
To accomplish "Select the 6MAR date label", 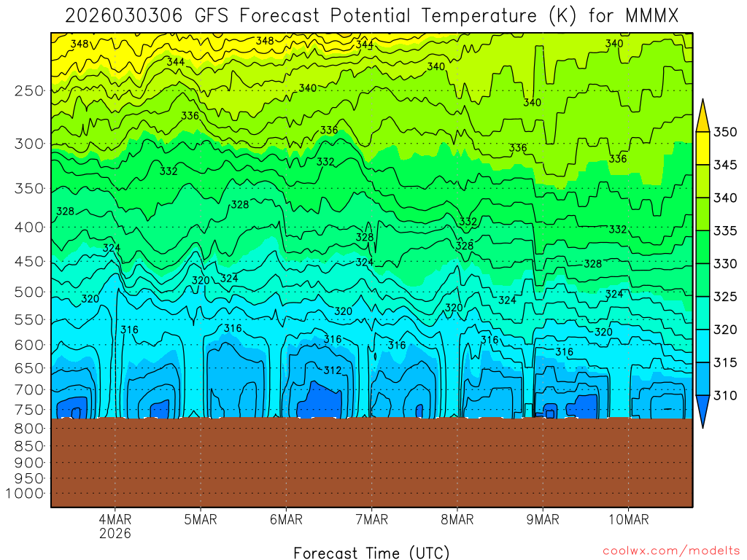I will point(286,519).
